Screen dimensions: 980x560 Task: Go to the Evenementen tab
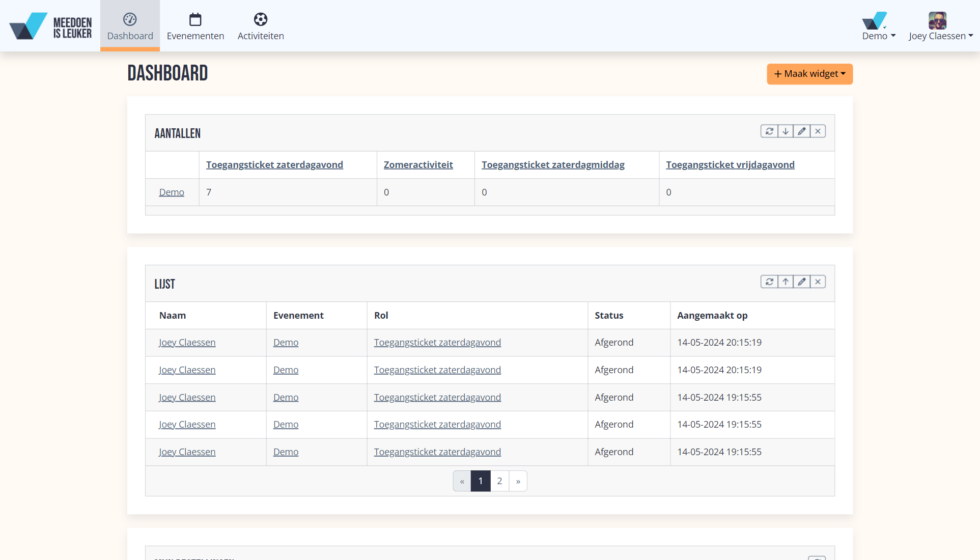(195, 26)
